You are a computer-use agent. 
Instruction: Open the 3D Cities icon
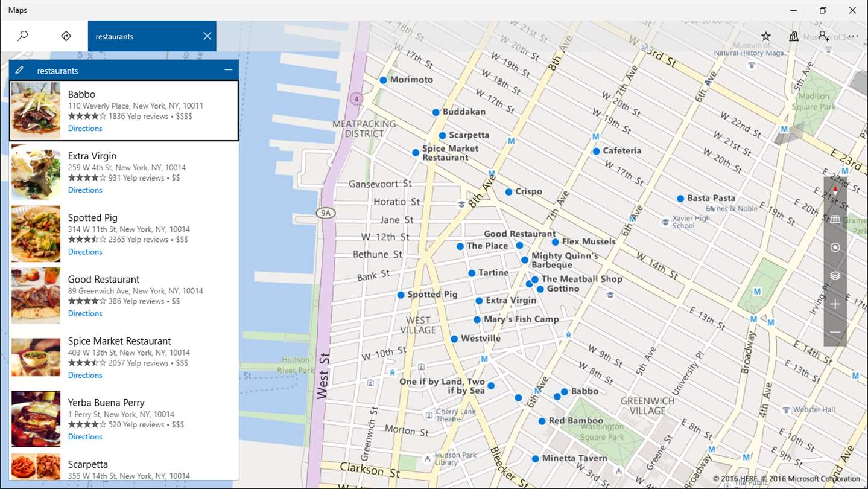pyautogui.click(x=794, y=36)
